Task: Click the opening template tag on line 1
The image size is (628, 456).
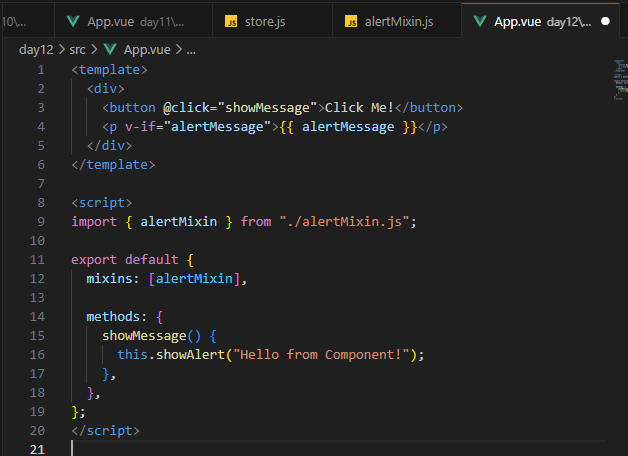Action: (x=109, y=70)
